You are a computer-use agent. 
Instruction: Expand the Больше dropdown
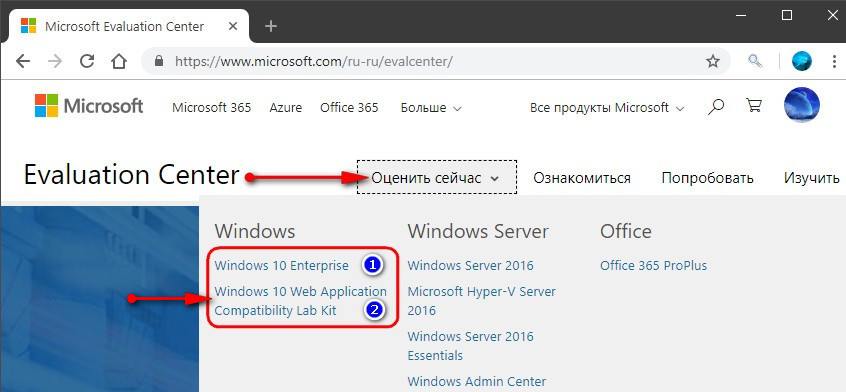pyautogui.click(x=431, y=108)
